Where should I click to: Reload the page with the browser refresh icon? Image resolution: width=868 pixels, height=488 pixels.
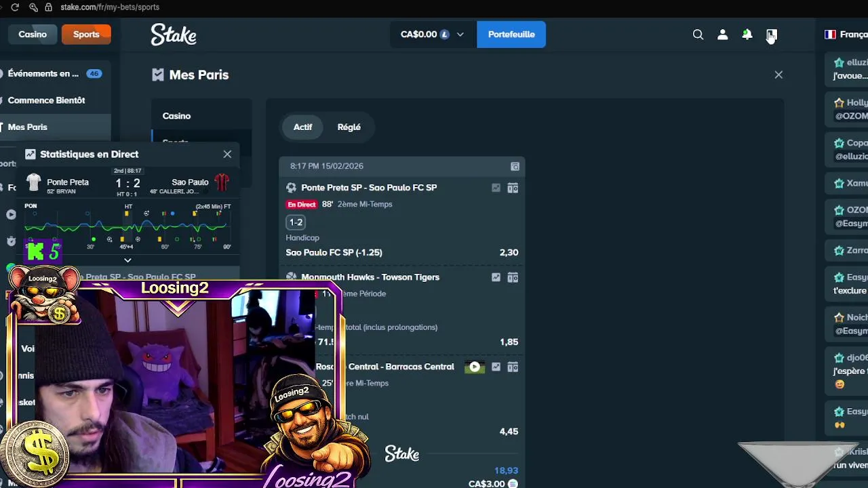(15, 7)
